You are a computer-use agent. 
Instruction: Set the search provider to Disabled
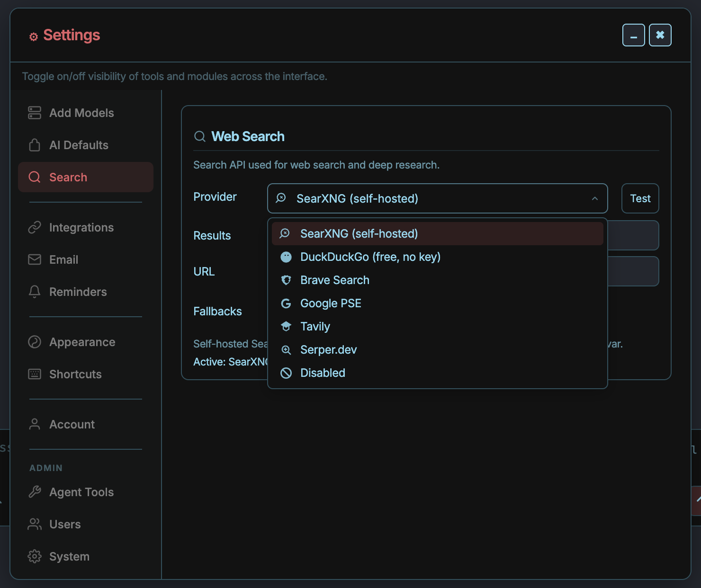437,373
